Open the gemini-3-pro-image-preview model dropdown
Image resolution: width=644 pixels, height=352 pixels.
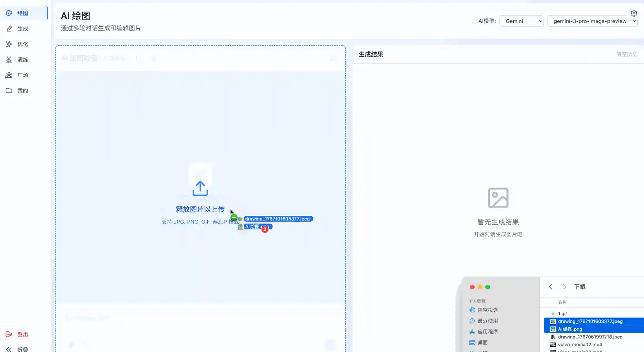tap(592, 21)
